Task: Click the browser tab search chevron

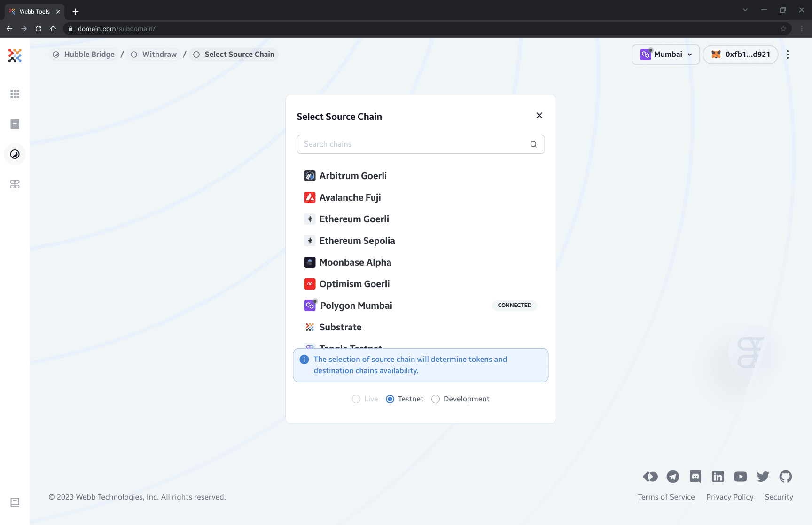Action: click(745, 10)
